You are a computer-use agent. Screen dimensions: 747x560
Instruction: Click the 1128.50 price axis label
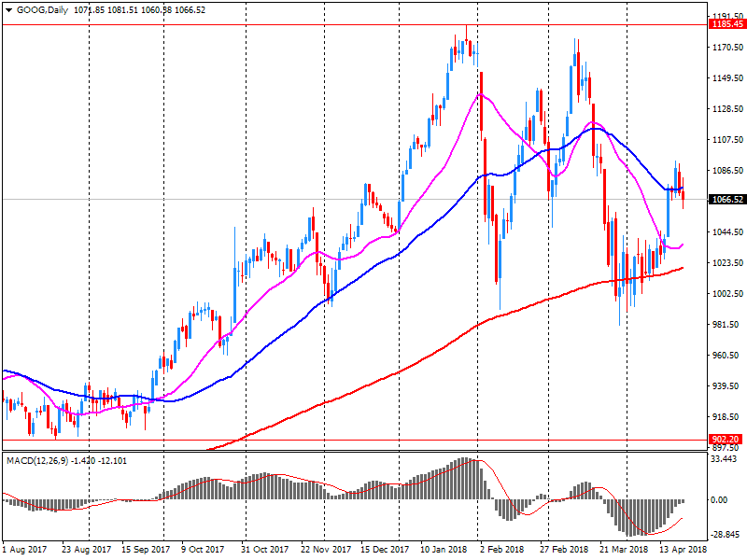point(727,109)
